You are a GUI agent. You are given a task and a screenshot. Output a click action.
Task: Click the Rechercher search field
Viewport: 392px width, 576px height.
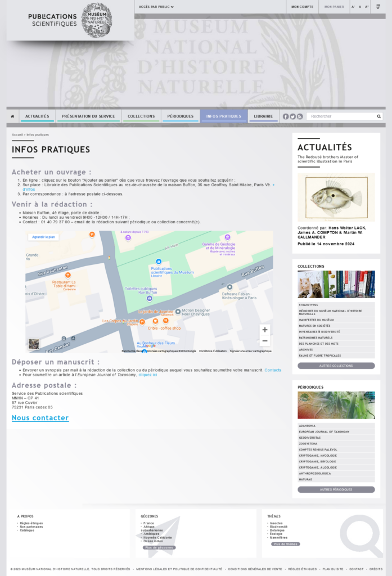pos(341,116)
